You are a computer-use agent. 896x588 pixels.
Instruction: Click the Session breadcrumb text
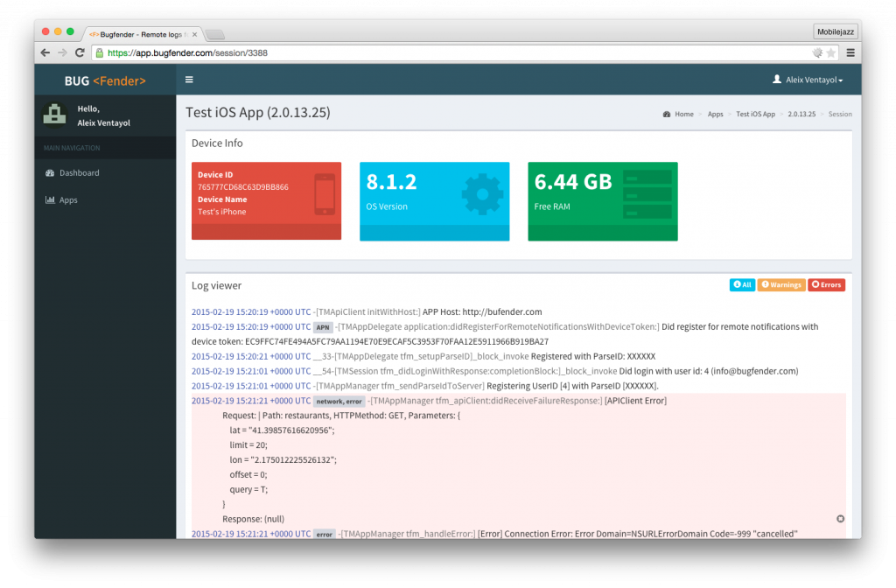point(840,115)
